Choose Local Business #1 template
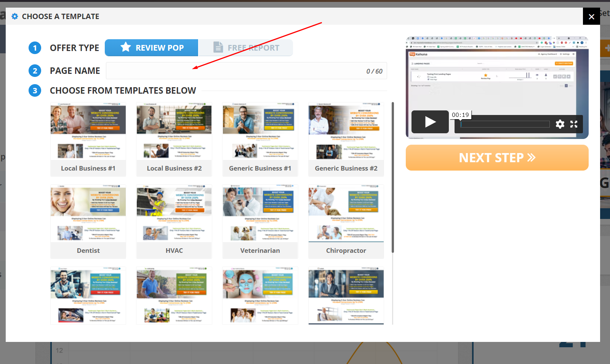Image resolution: width=610 pixels, height=364 pixels. (88, 139)
